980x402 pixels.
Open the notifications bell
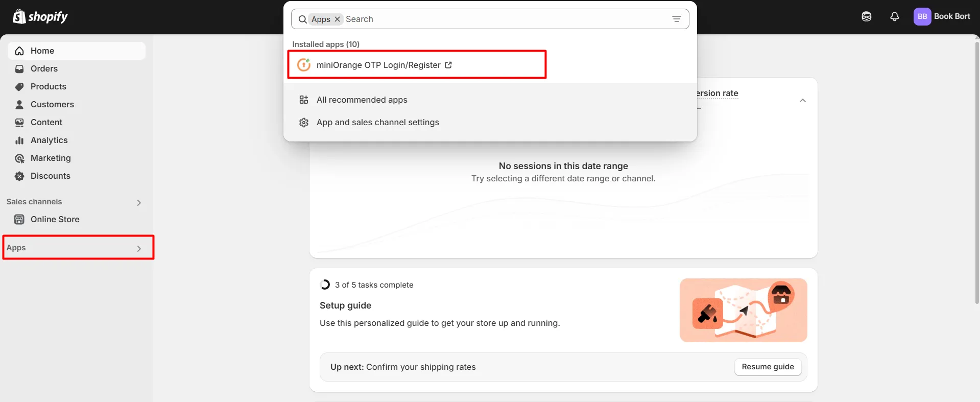[894, 16]
